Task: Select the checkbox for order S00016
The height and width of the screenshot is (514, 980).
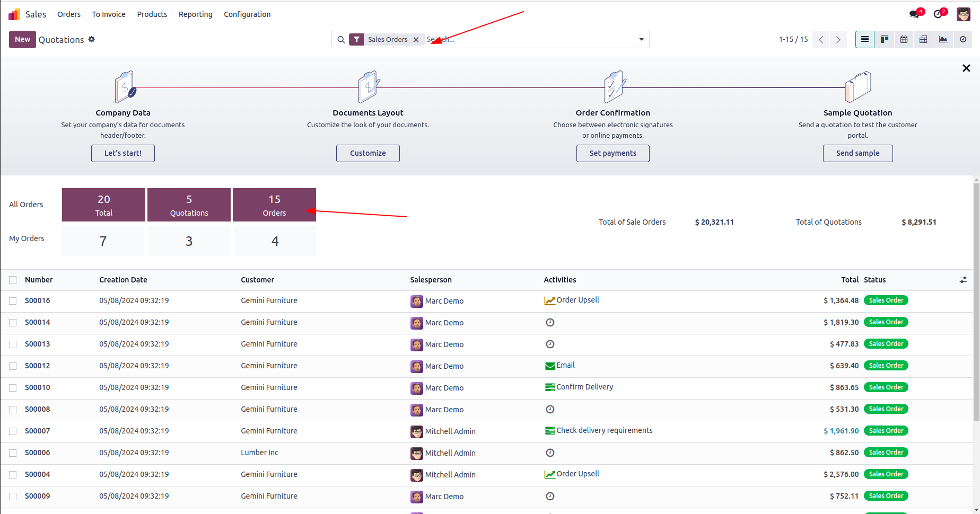Action: point(13,301)
